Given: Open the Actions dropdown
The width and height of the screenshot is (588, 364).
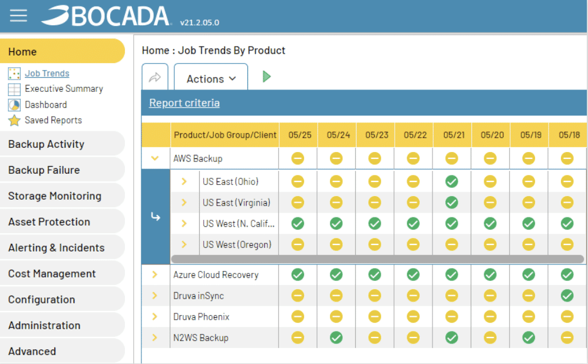Looking at the screenshot, I should [x=211, y=77].
